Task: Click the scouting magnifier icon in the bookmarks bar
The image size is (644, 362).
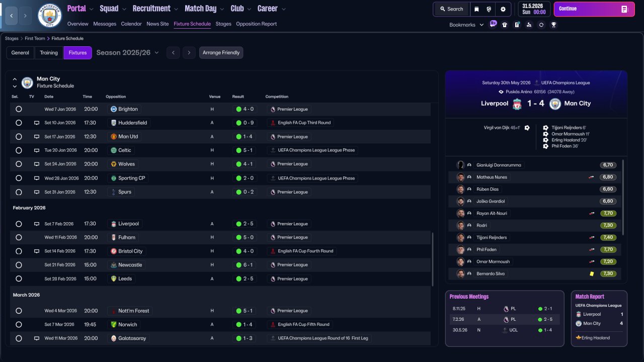Action: point(529,25)
